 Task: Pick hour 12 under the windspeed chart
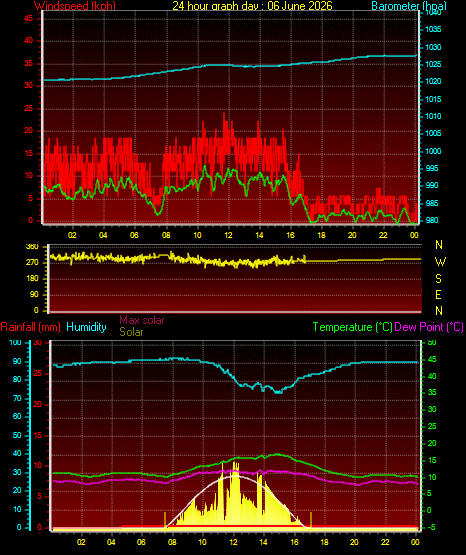click(228, 235)
